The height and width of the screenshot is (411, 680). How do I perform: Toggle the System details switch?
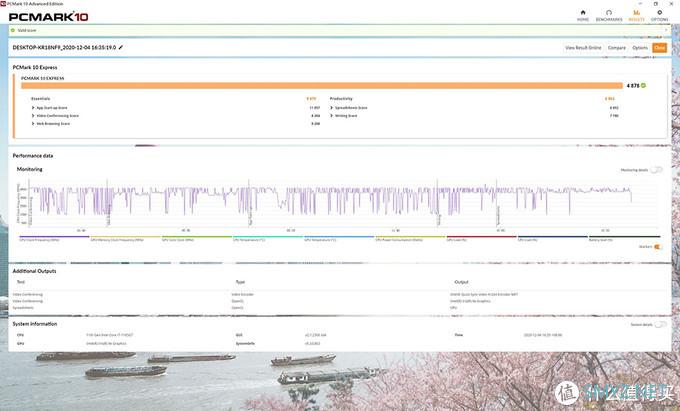(x=660, y=324)
